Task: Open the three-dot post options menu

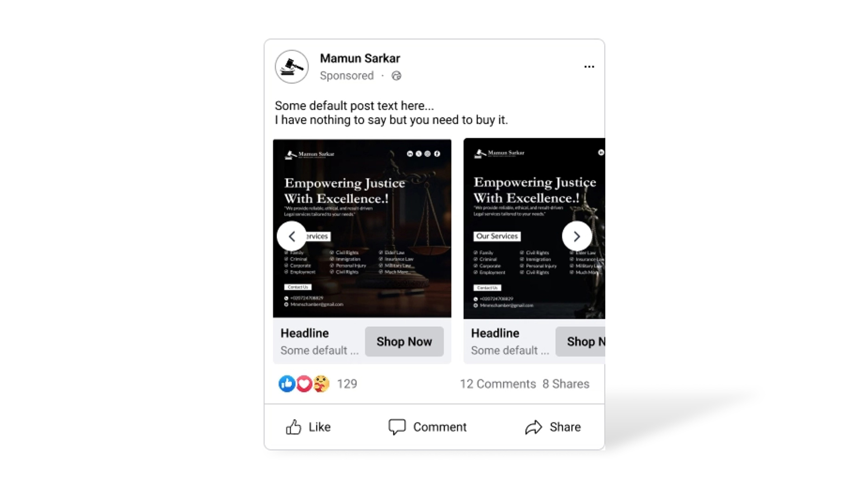Action: tap(589, 67)
